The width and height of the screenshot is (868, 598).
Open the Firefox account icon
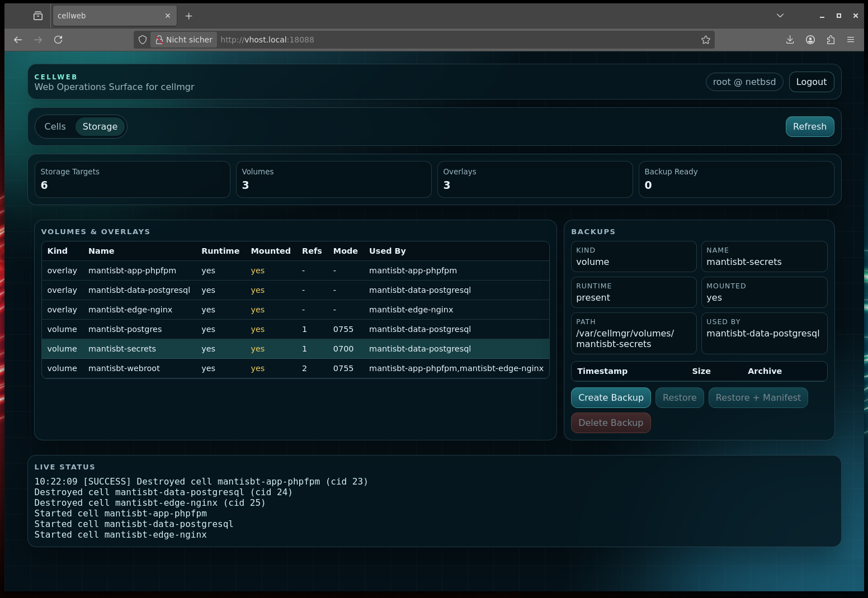[810, 40]
